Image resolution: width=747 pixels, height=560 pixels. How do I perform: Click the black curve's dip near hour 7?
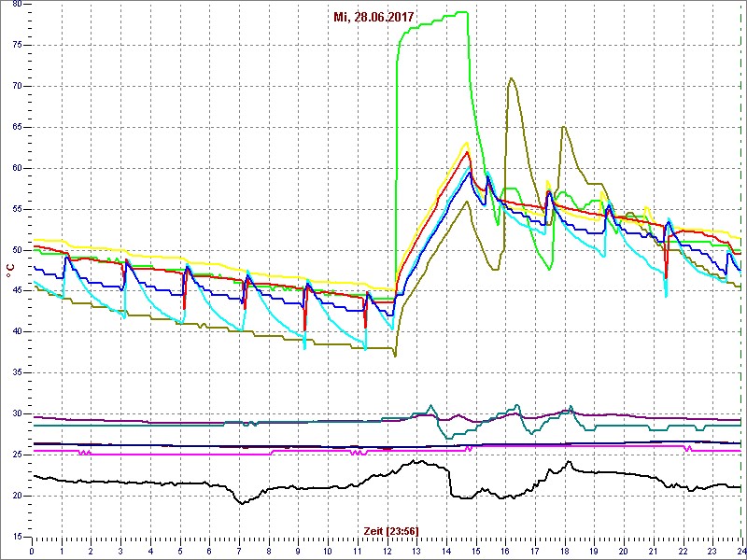click(x=242, y=503)
